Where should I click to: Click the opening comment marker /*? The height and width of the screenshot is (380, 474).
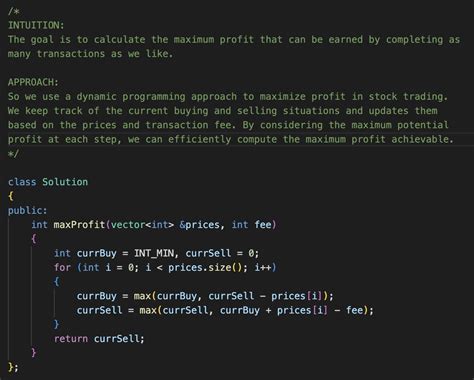click(14, 11)
